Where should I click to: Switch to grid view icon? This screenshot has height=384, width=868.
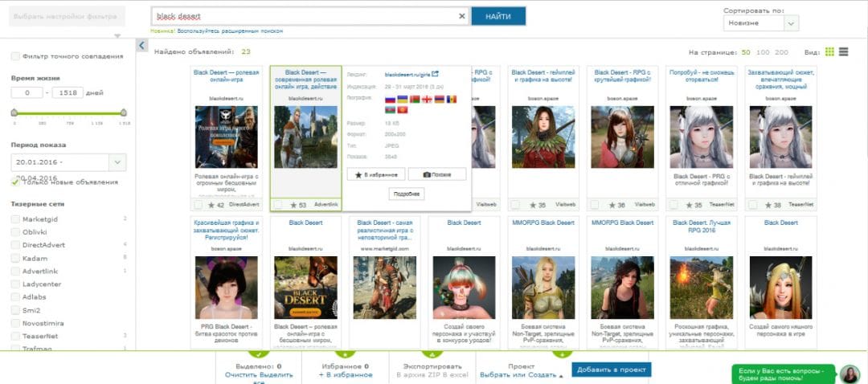pos(829,52)
